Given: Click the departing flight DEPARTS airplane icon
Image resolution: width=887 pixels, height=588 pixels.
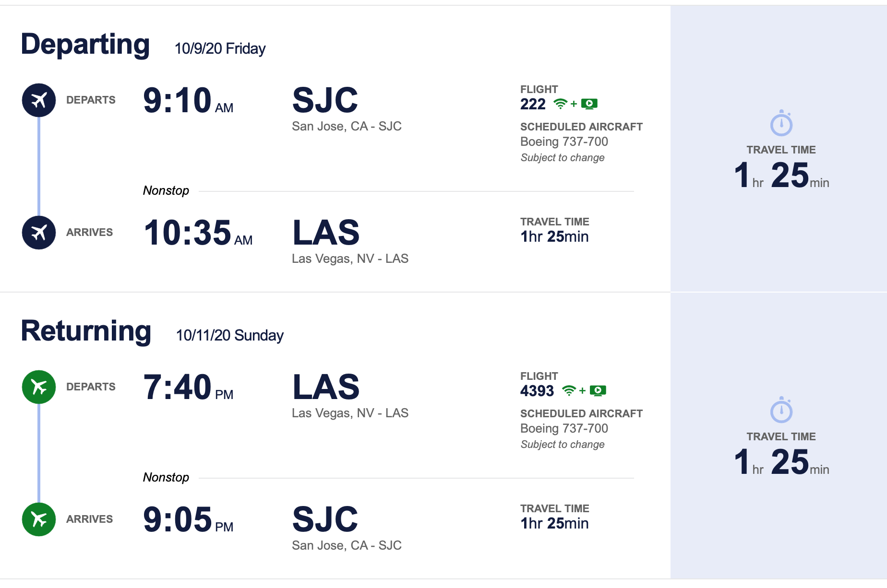Looking at the screenshot, I should (x=39, y=100).
